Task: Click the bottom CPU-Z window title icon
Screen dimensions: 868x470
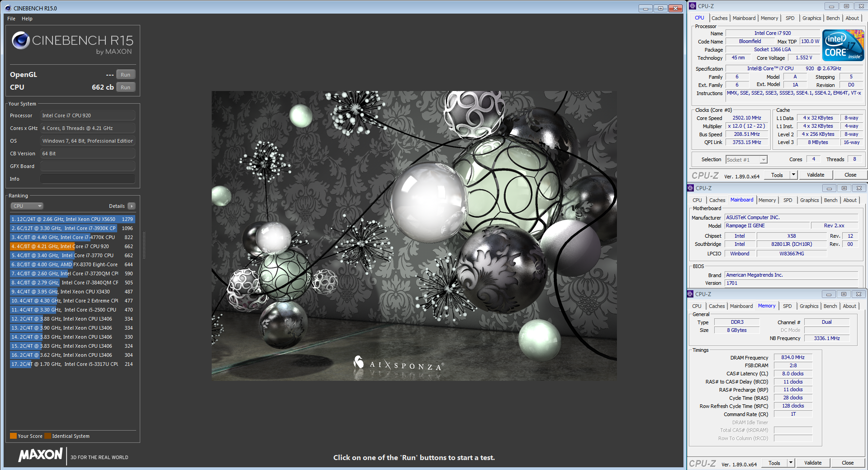Action: pos(690,294)
